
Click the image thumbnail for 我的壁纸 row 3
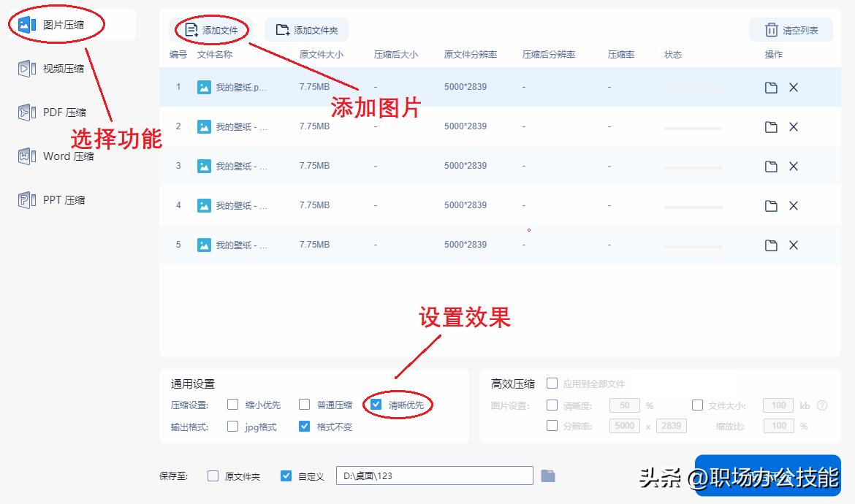click(205, 166)
